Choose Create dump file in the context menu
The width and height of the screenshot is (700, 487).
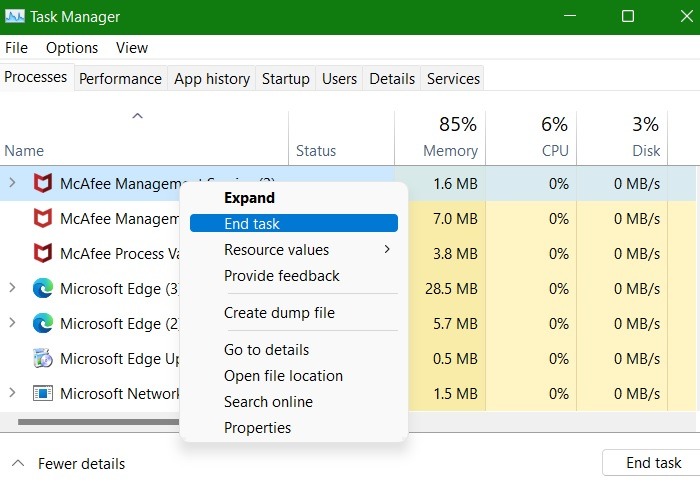pos(294,312)
